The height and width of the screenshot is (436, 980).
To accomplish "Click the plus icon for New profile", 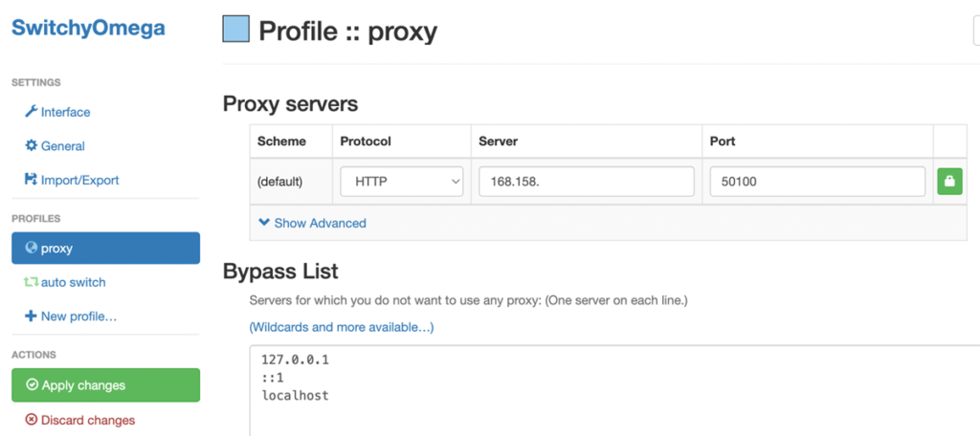I will click(32, 316).
